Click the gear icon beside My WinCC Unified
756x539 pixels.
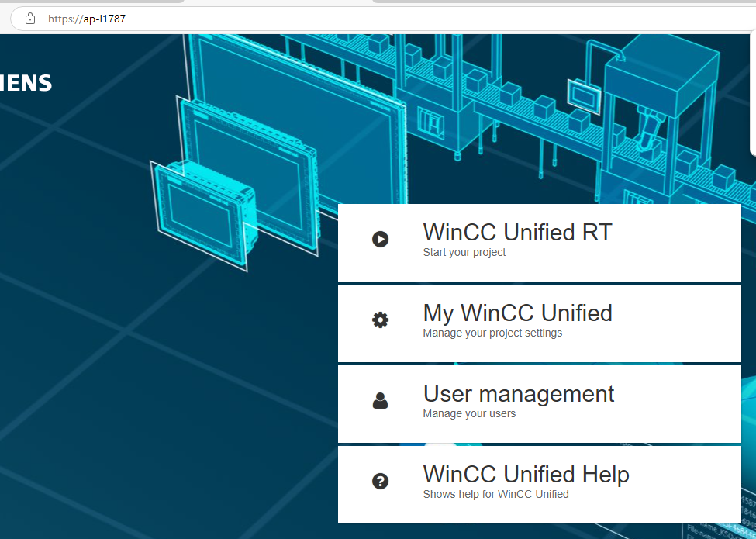381,320
